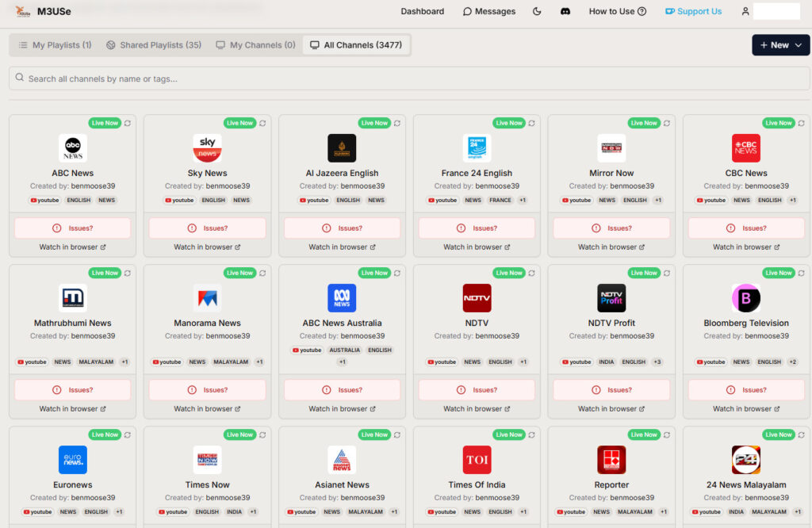812x528 pixels.
Task: Open the Dashboard page
Action: click(423, 11)
